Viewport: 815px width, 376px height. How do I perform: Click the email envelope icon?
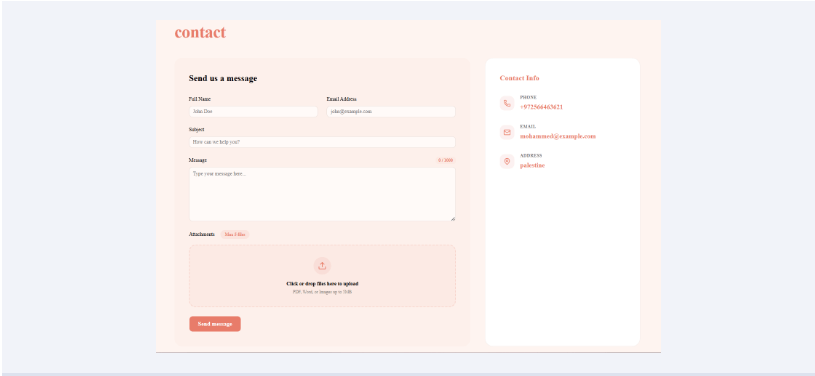[x=507, y=133]
